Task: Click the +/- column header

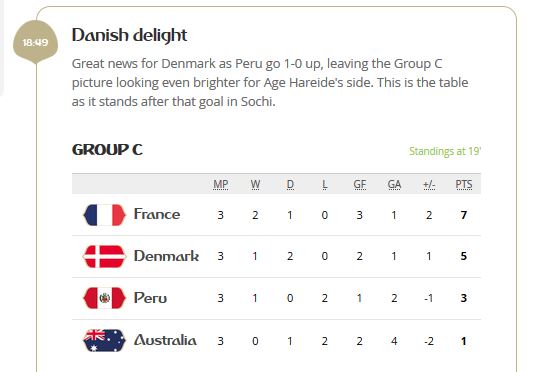Action: tap(429, 184)
